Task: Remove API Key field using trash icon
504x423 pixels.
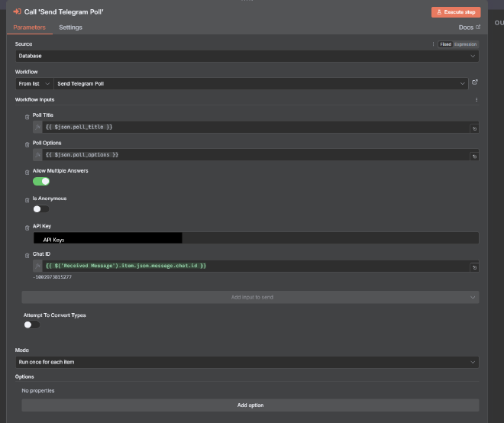Action: pos(27,227)
